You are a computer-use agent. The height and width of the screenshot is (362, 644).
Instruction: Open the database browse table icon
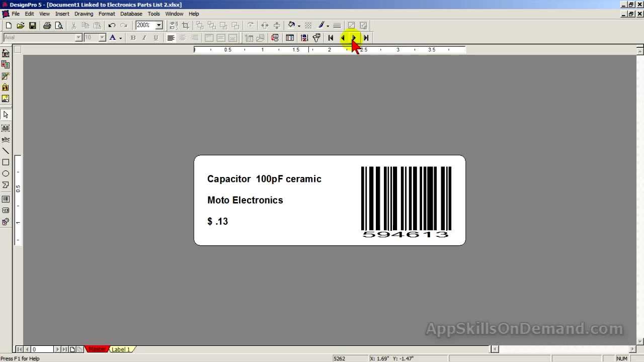290,38
